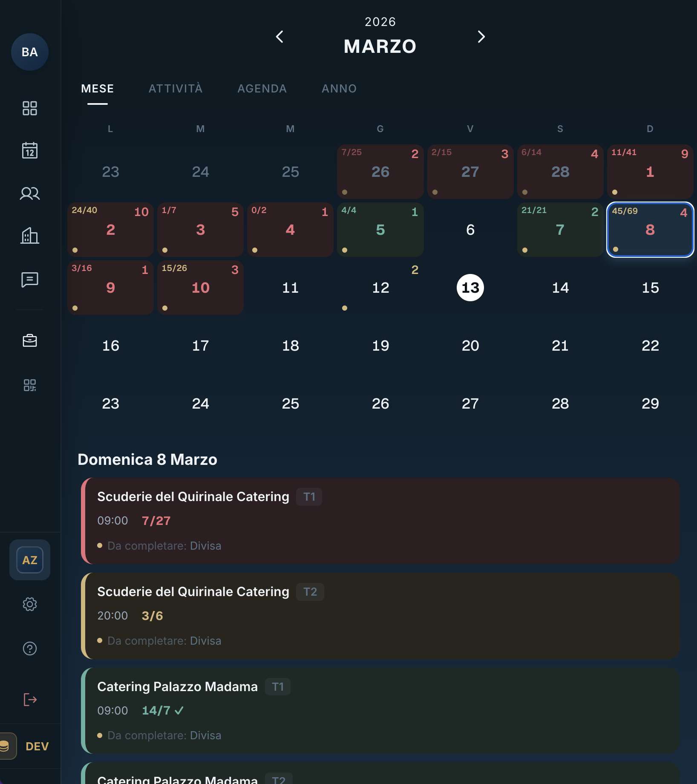Click the BA user avatar
The image size is (697, 784).
(29, 52)
